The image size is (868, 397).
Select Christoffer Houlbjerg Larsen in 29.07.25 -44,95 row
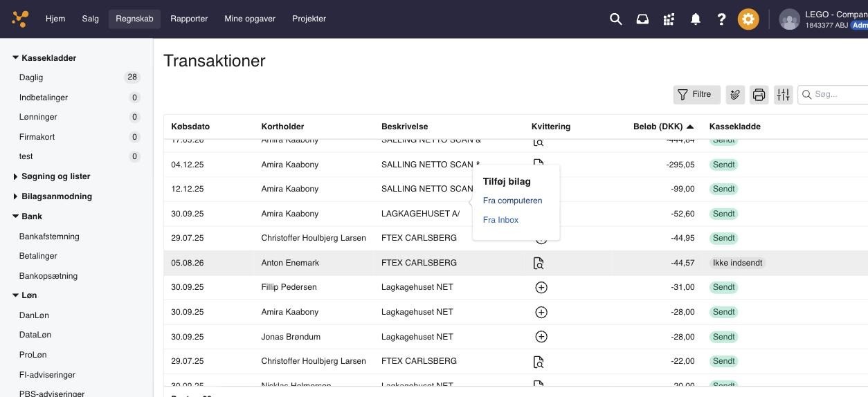point(314,238)
